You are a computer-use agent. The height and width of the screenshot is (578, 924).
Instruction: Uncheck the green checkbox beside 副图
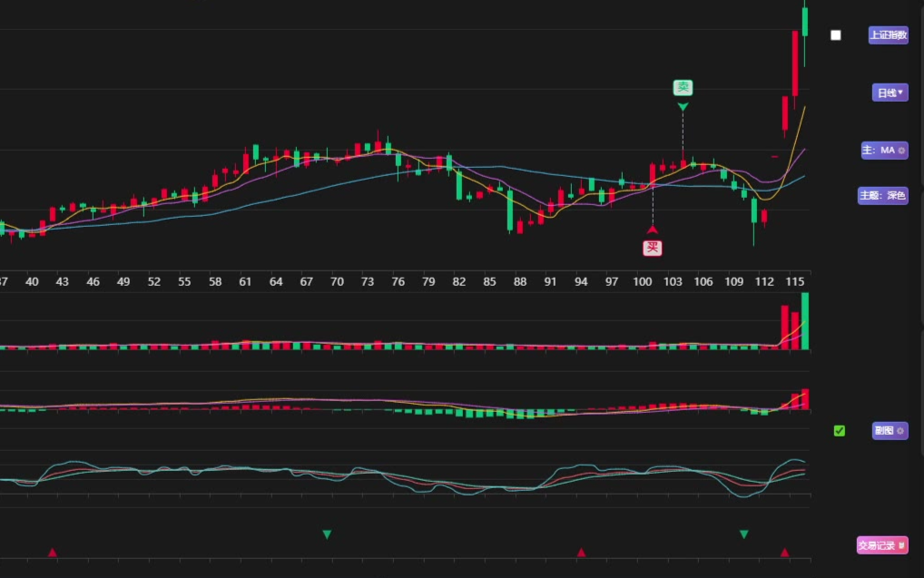[840, 431]
